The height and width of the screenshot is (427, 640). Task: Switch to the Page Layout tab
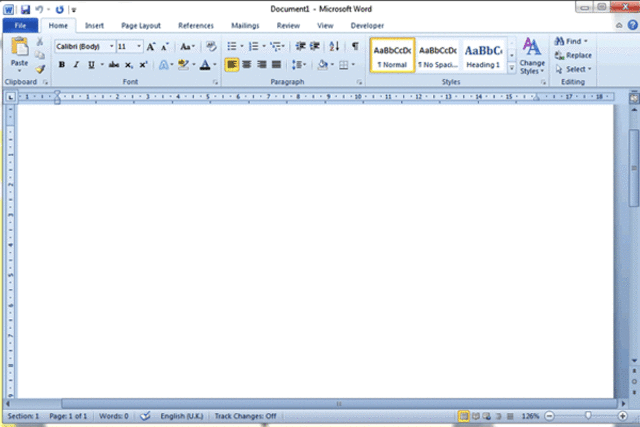141,25
